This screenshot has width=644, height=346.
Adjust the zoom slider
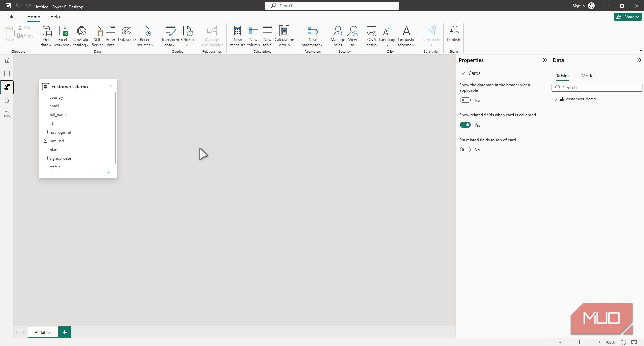579,342
